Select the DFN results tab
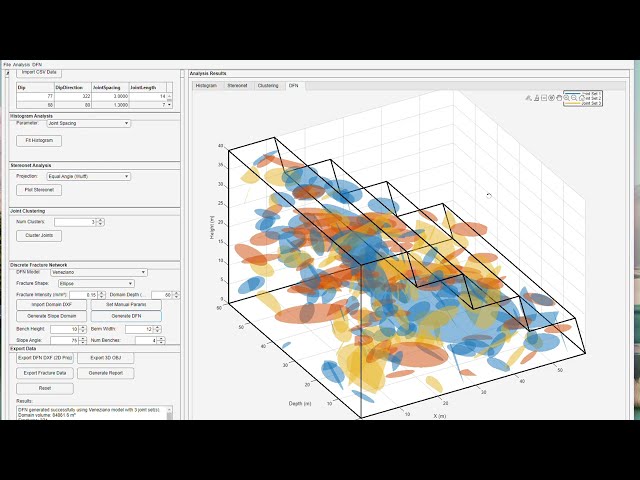640x480 pixels. click(294, 86)
